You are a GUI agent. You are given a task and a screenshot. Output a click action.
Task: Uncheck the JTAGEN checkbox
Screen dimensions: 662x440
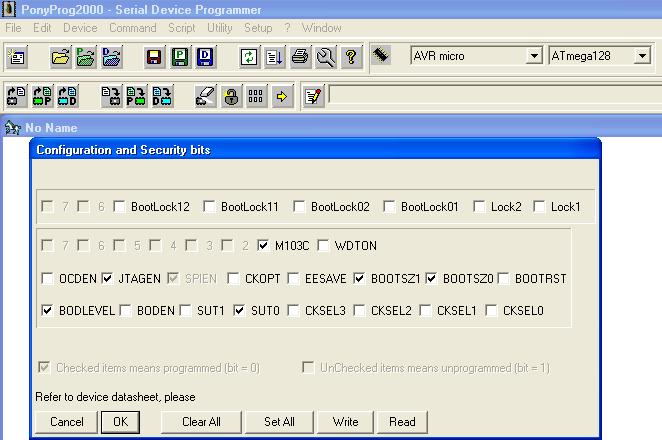coord(107,278)
